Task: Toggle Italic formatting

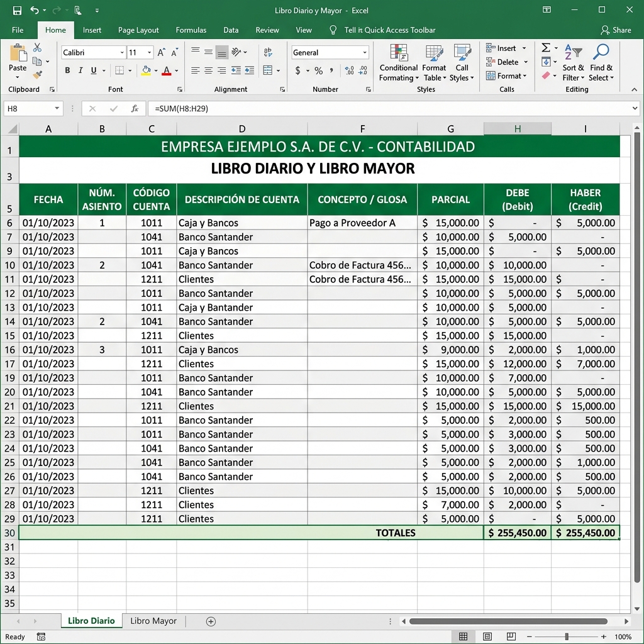Action: [80, 70]
